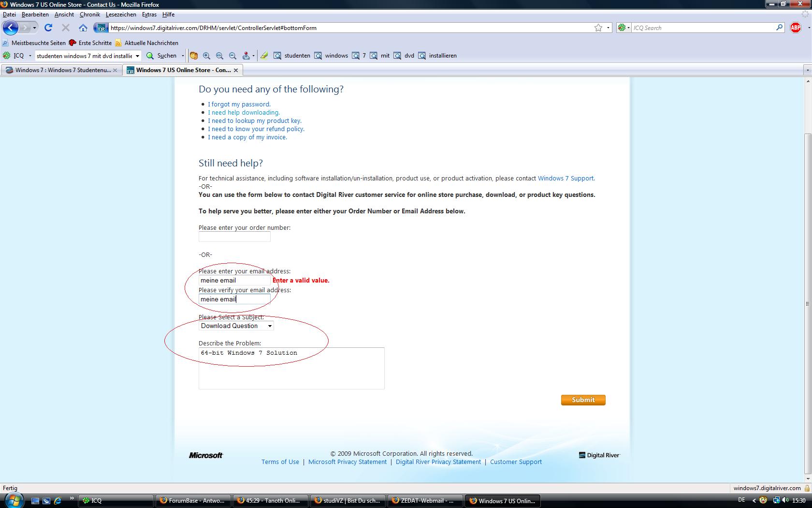Click the Terms of Use footer link

[280, 462]
